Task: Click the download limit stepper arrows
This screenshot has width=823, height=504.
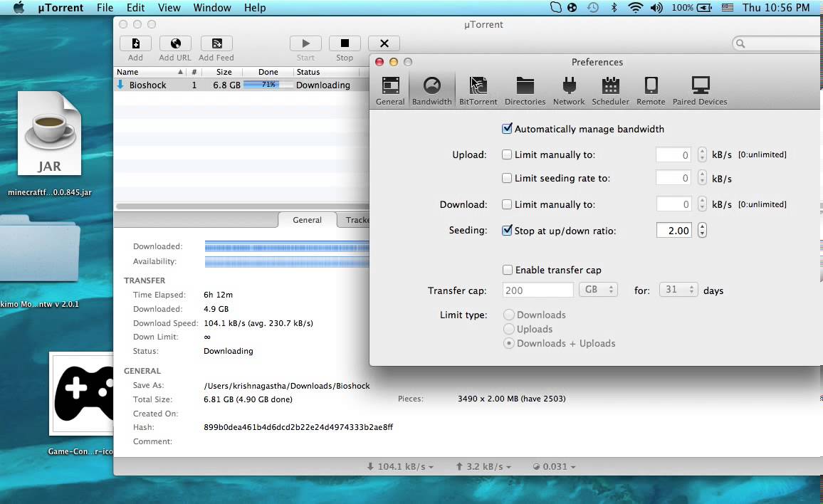Action: tap(702, 204)
